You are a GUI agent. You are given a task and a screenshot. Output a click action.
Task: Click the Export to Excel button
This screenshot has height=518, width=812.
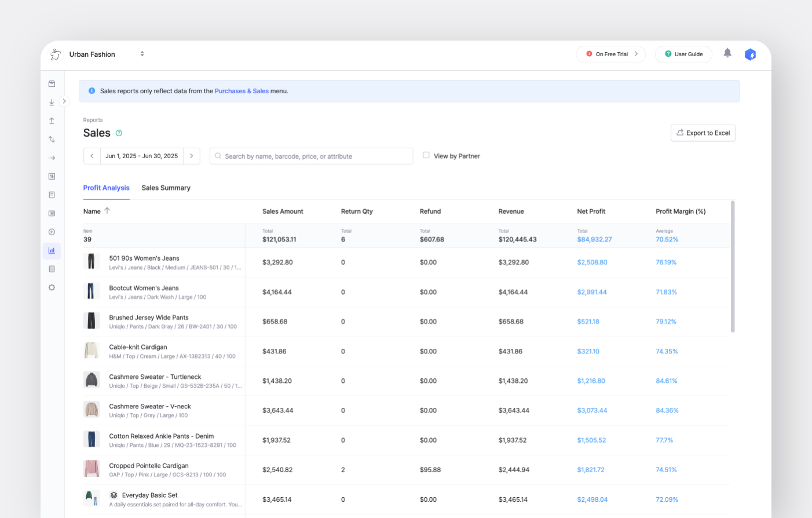click(703, 133)
